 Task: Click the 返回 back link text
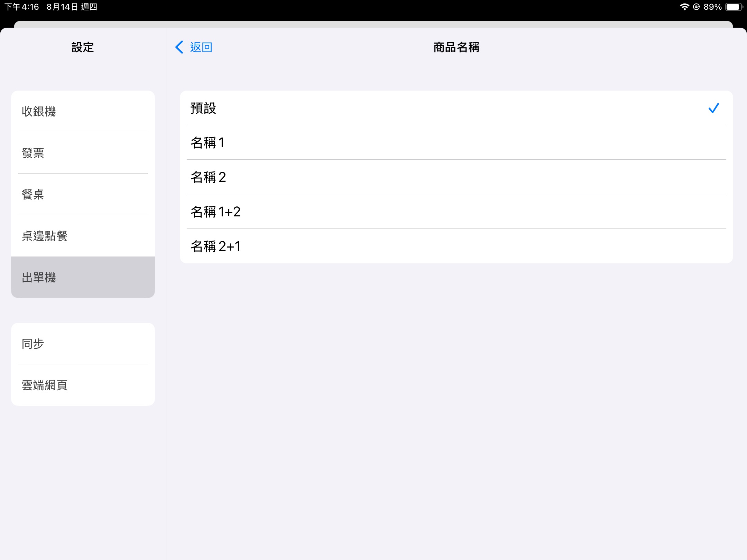(201, 47)
